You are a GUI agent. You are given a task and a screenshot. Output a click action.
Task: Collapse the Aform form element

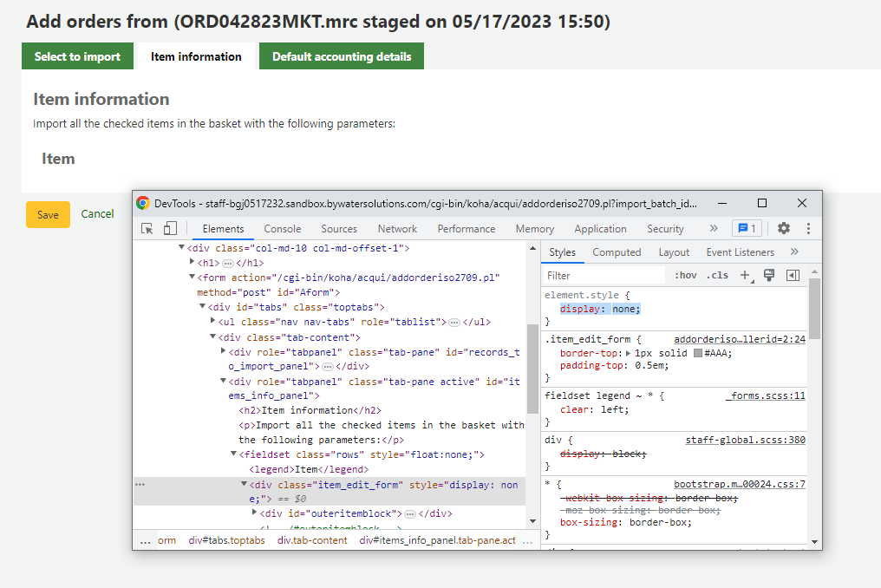(x=193, y=278)
